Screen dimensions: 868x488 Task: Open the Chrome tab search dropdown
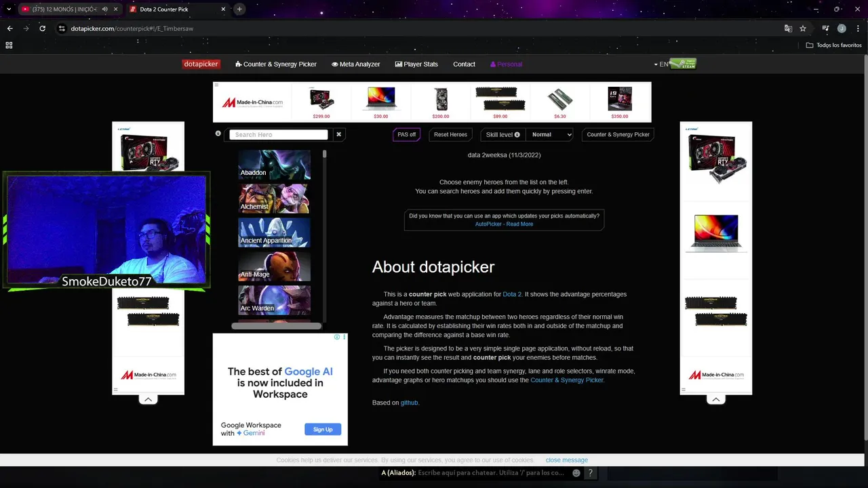[9, 9]
